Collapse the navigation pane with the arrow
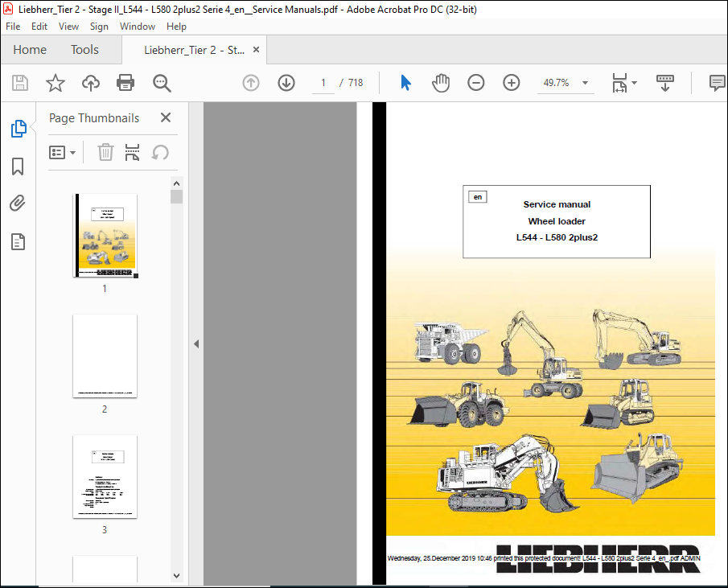Image resolution: width=728 pixels, height=588 pixels. pyautogui.click(x=196, y=344)
